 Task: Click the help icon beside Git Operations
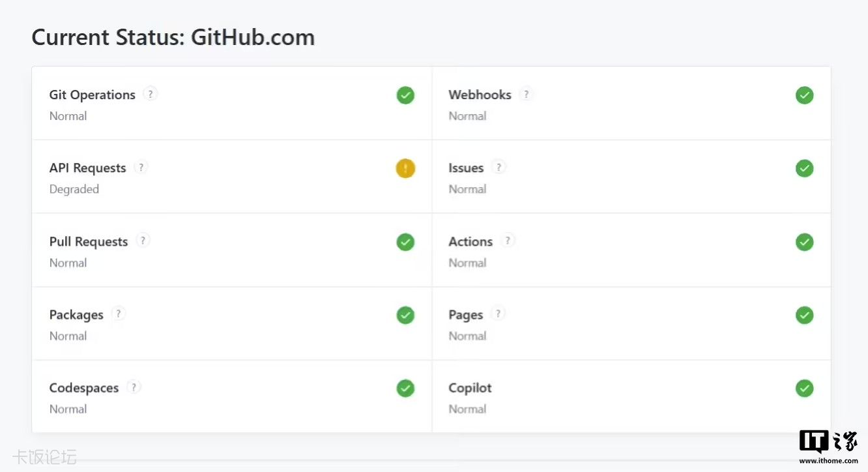tap(151, 94)
